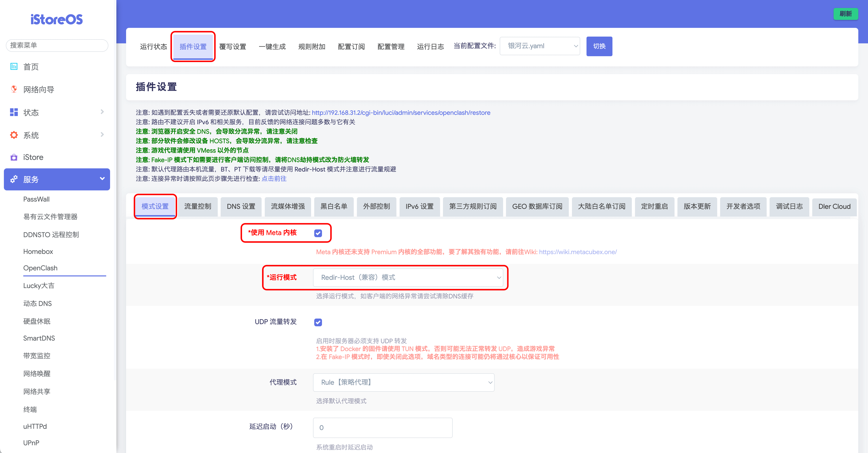Click the 网络向导 globe icon
This screenshot has height=453, width=868.
point(14,89)
